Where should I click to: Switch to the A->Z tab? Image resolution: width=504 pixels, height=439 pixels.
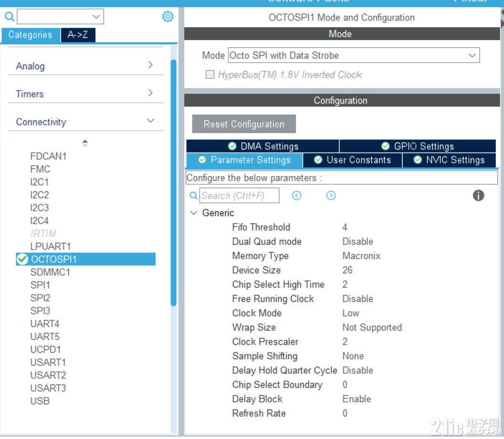click(x=78, y=35)
